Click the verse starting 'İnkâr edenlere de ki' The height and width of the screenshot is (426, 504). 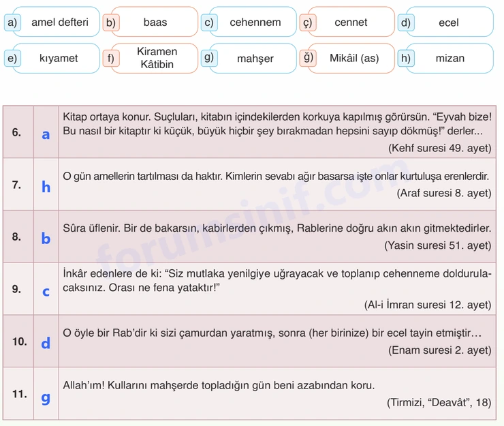tap(277, 281)
